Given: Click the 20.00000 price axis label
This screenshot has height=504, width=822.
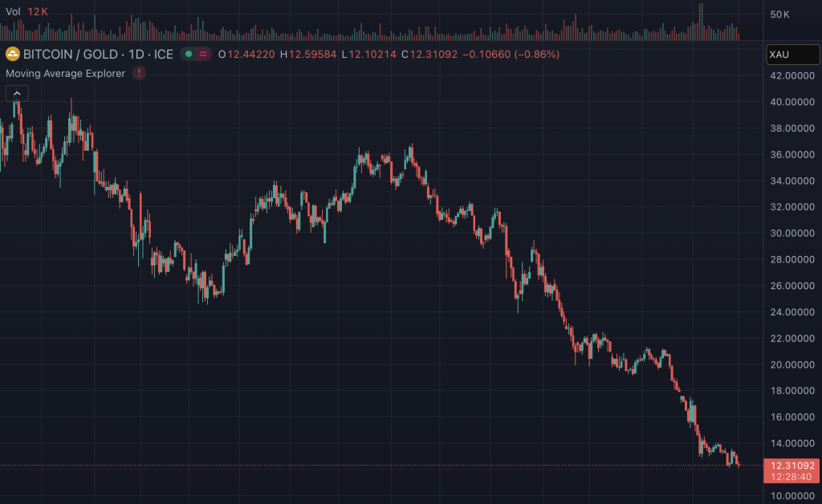Looking at the screenshot, I should pos(792,364).
